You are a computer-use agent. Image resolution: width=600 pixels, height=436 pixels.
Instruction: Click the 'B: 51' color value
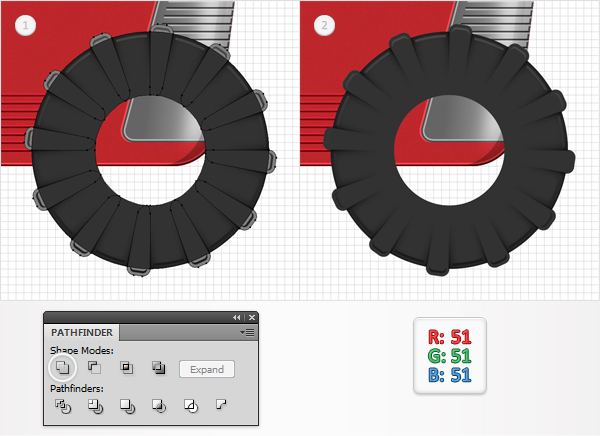coord(450,374)
